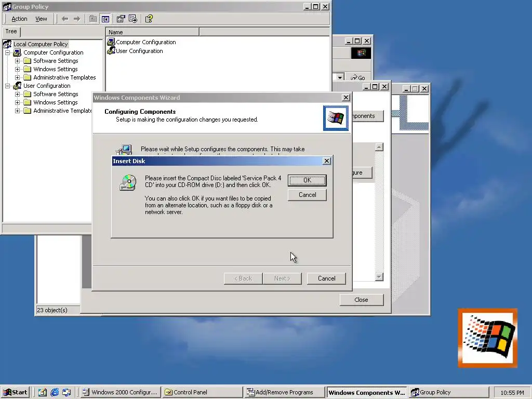532x399 pixels.
Task: Click the Name column header
Action: pyautogui.click(x=152, y=32)
